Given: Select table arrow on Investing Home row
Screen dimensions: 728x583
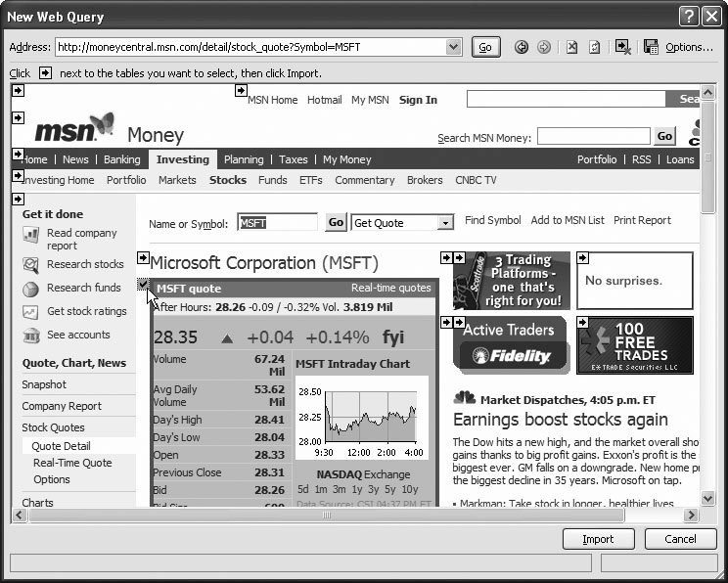Looking at the screenshot, I should pyautogui.click(x=18, y=175).
